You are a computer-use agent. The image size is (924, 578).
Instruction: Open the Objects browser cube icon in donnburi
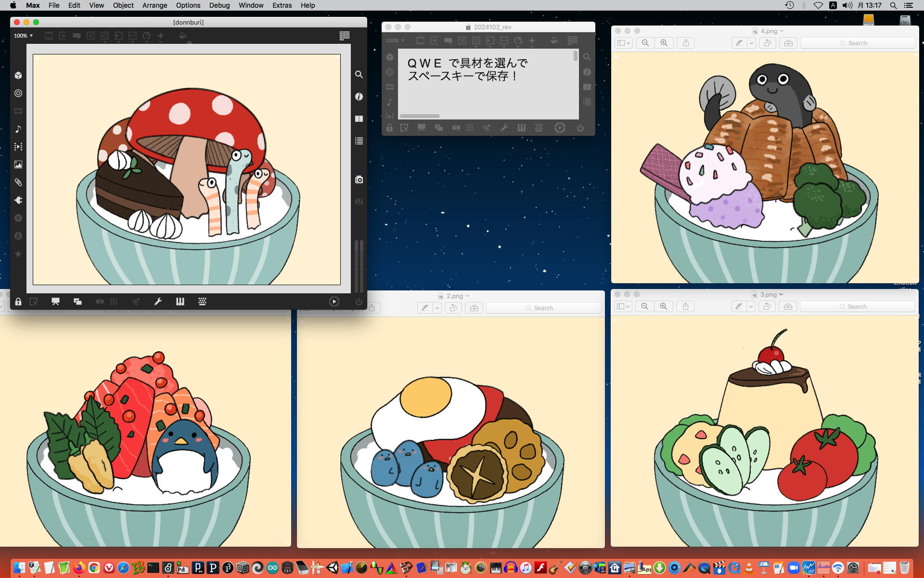click(18, 75)
